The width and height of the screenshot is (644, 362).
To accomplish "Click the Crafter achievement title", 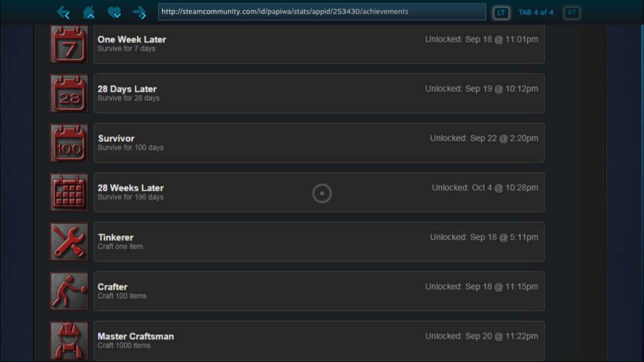I will (x=113, y=287).
